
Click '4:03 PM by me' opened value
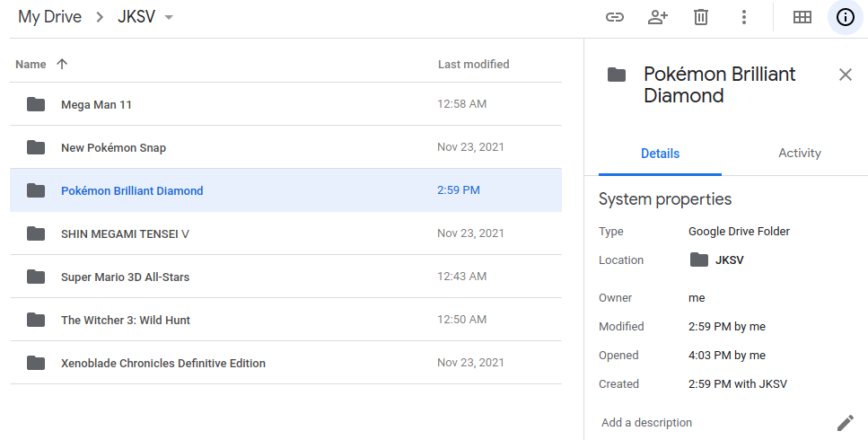(x=727, y=356)
